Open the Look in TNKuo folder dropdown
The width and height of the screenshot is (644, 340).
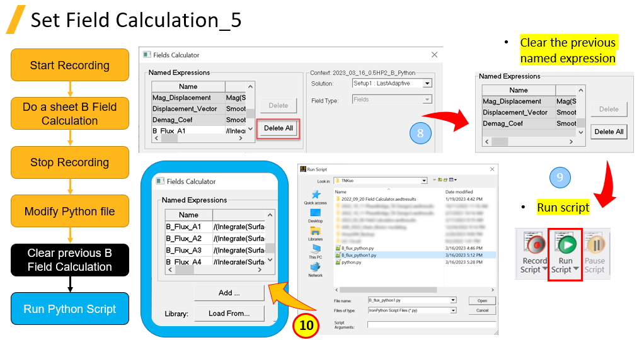tap(423, 181)
